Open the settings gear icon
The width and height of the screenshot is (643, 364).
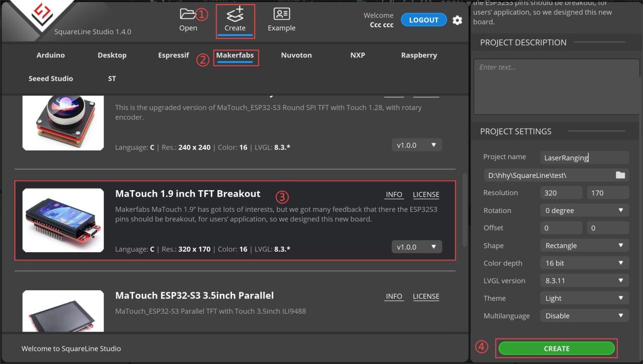(x=457, y=20)
